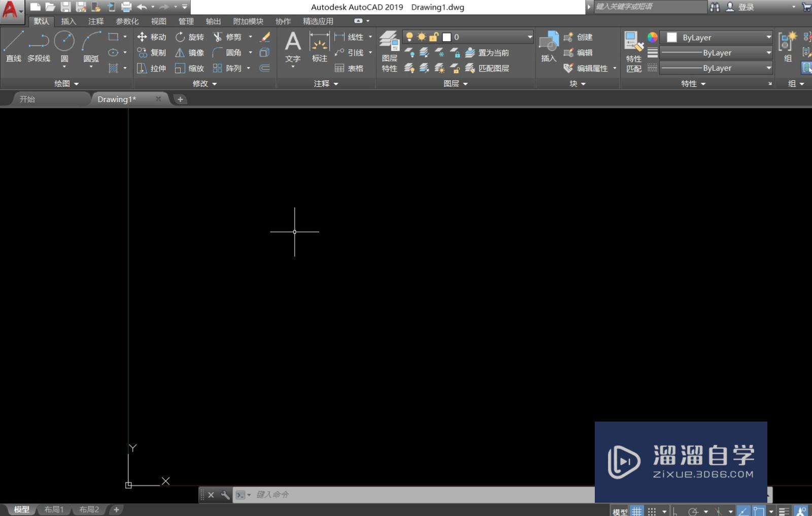Image resolution: width=812 pixels, height=516 pixels.
Task: Select the 直线 (Line) tool
Action: (x=14, y=46)
